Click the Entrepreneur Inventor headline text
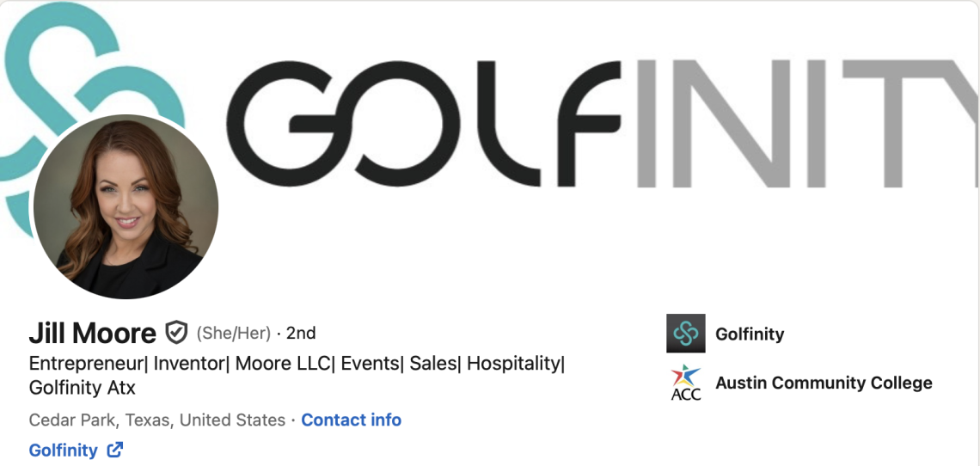Viewport: 980px width, 466px height. click(297, 364)
